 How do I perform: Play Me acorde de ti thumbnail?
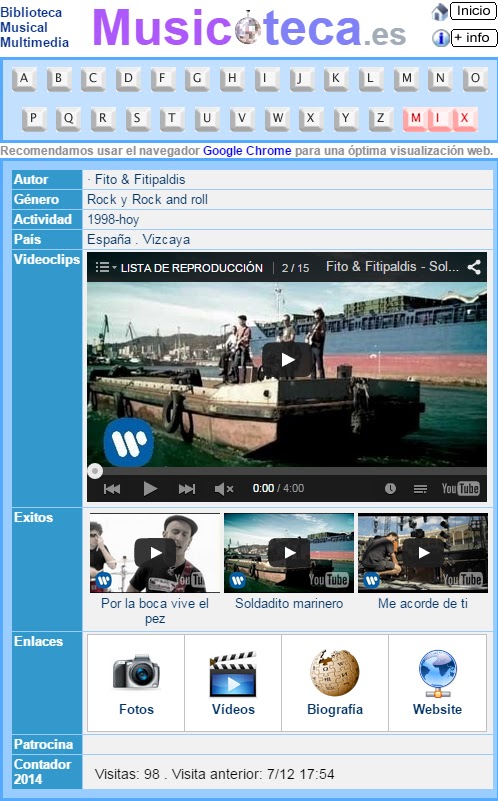point(423,553)
